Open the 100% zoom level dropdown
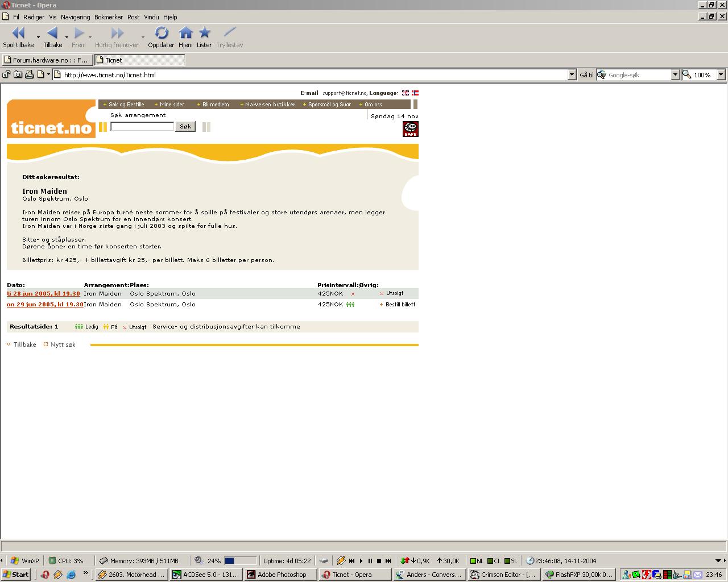The image size is (728, 582). [x=721, y=74]
